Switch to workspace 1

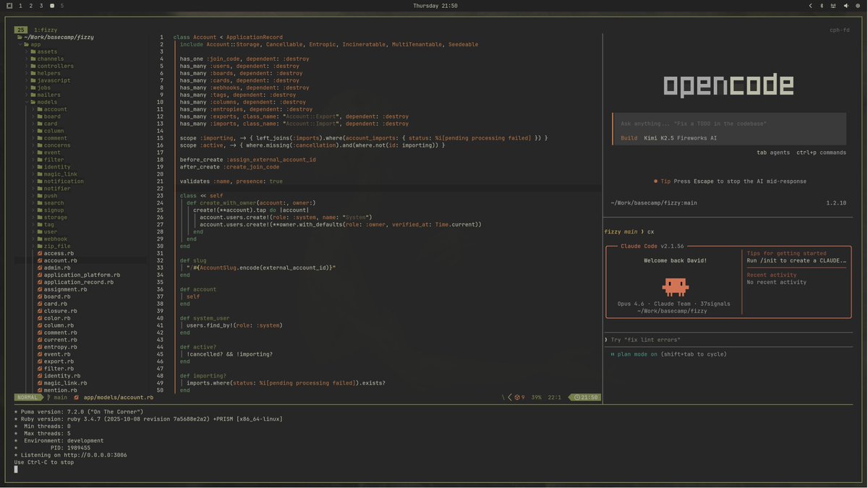(x=20, y=6)
